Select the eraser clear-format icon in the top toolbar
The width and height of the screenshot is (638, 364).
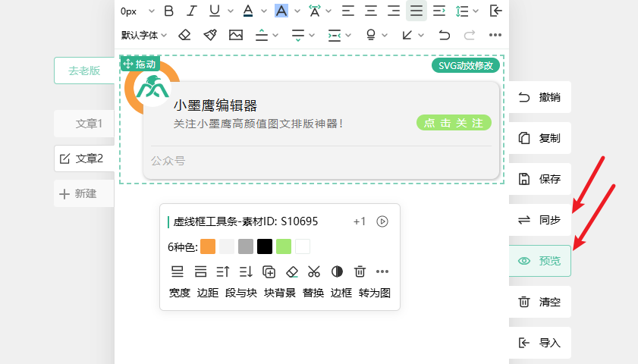click(184, 35)
